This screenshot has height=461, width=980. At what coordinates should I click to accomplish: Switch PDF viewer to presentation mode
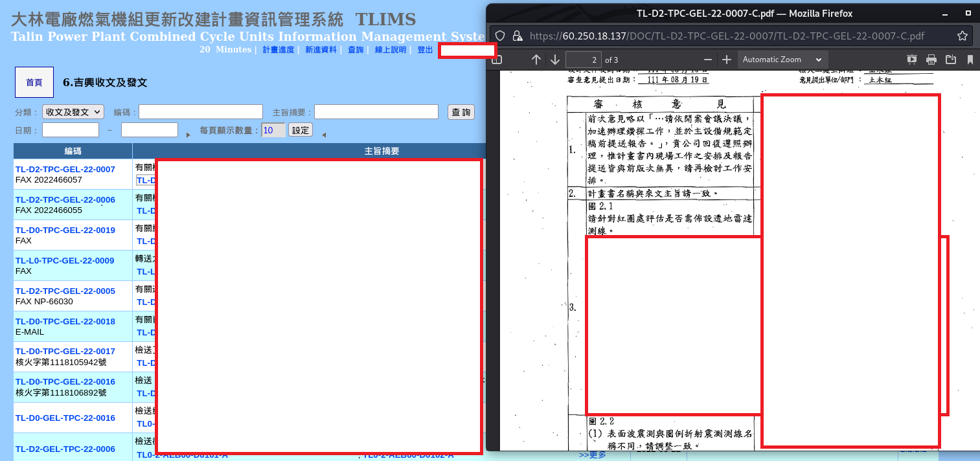pos(912,60)
